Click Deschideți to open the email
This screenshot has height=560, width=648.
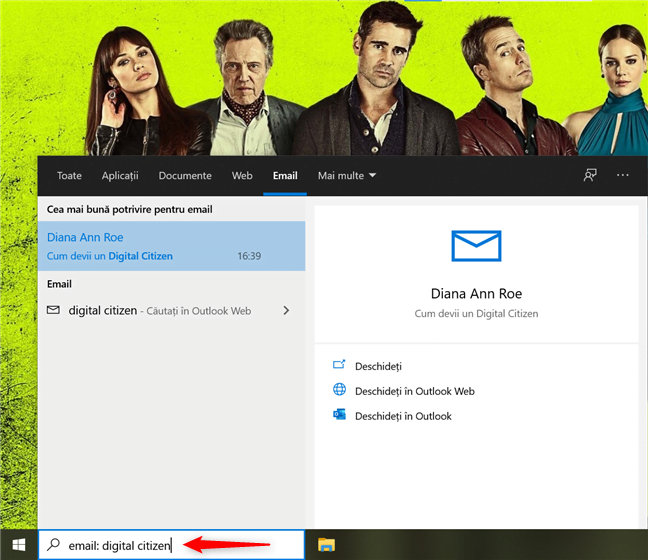[x=378, y=366]
